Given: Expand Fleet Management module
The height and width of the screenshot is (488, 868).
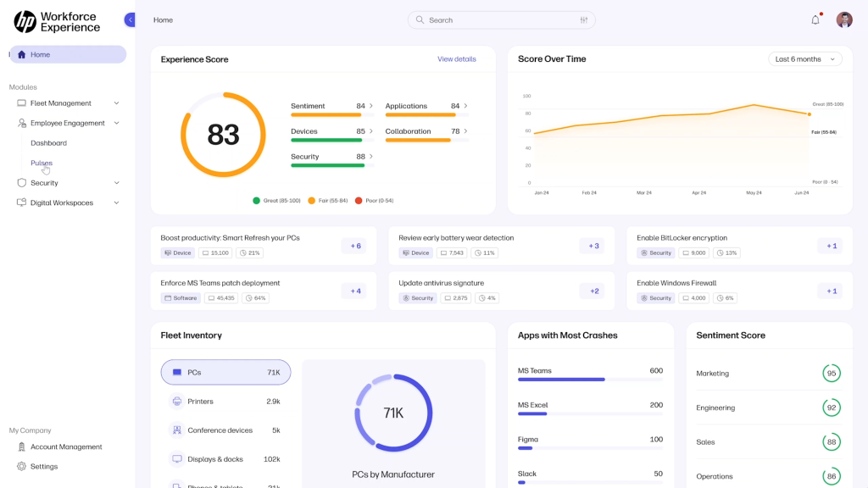Looking at the screenshot, I should pyautogui.click(x=116, y=103).
